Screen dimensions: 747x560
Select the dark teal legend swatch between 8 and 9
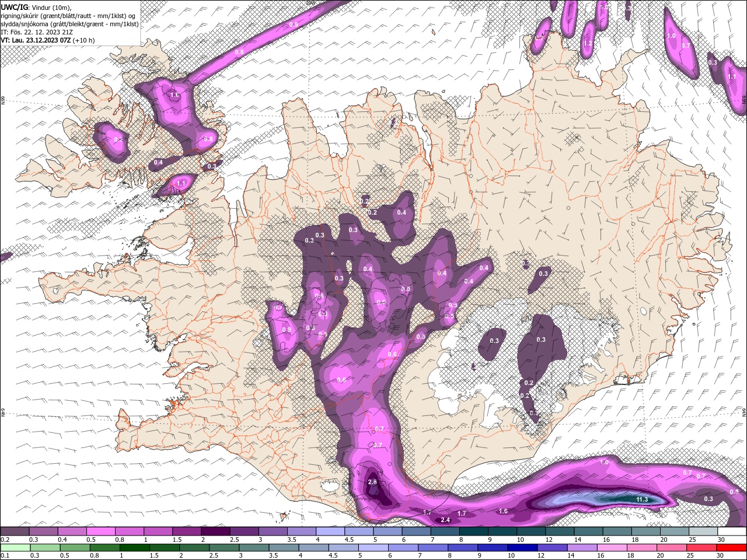coord(474,531)
